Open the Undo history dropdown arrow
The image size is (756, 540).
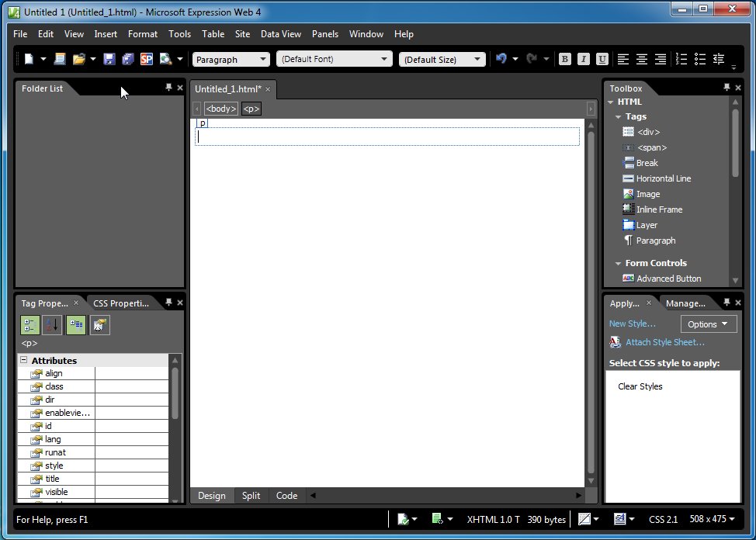point(515,59)
